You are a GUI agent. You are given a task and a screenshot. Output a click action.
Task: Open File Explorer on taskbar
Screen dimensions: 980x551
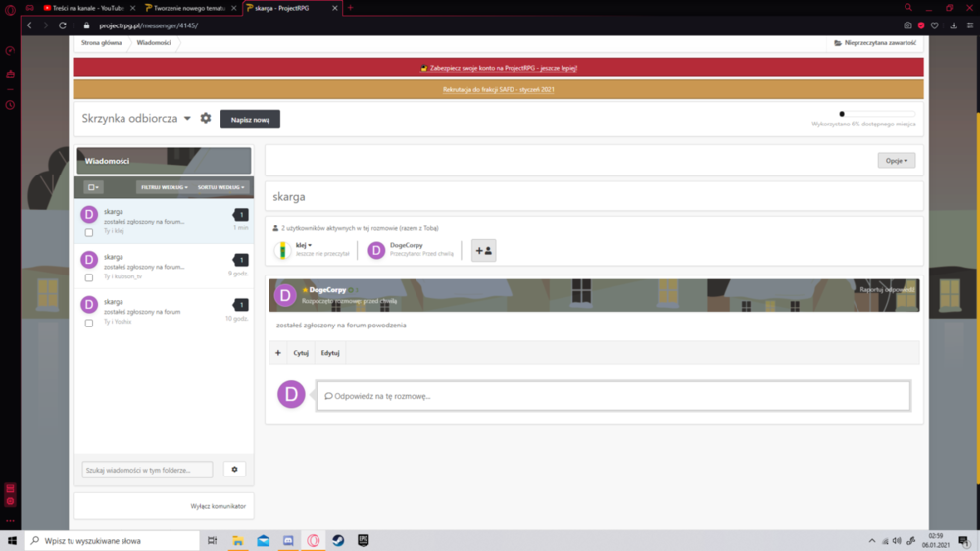[x=238, y=540]
